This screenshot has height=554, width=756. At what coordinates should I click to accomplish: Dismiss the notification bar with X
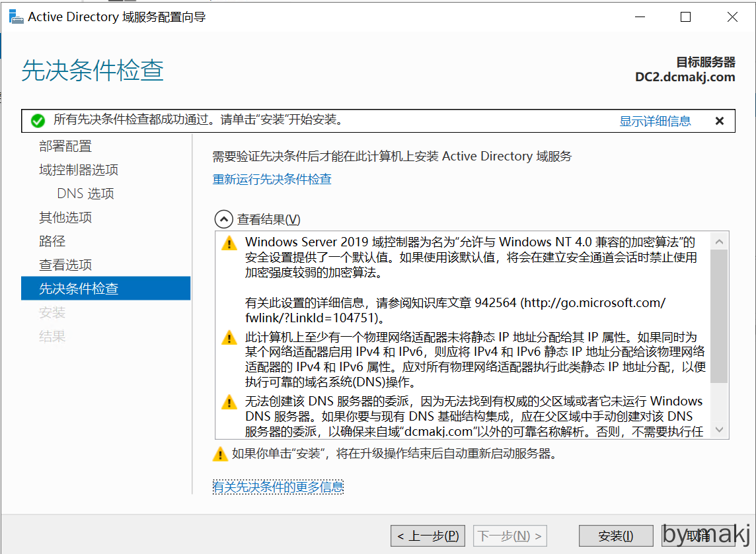[x=720, y=121]
